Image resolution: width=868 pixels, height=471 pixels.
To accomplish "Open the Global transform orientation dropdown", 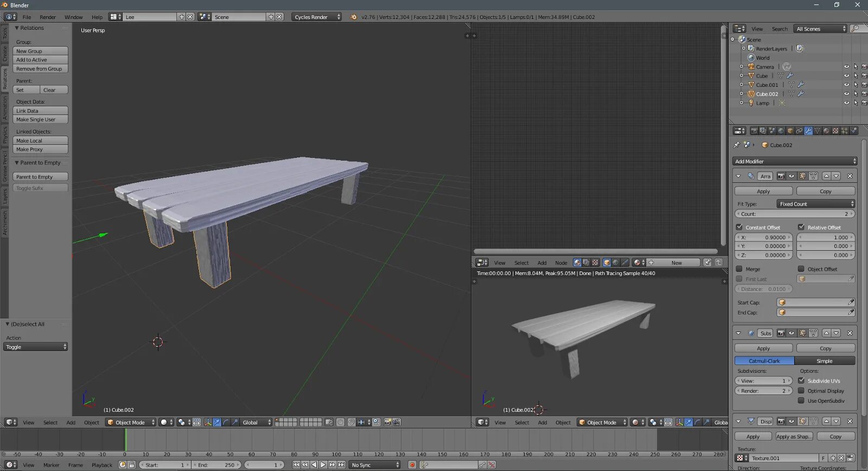I will [256, 422].
